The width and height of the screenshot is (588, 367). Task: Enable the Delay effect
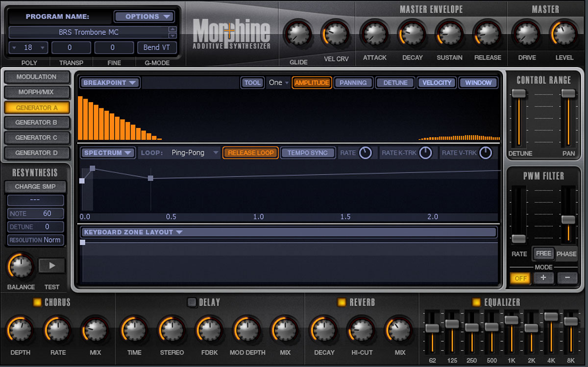coord(192,302)
